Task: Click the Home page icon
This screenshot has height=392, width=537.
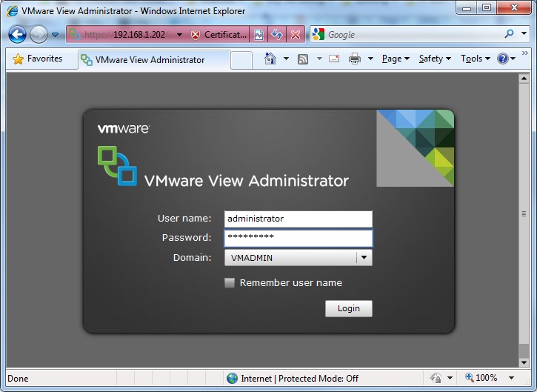Action: pyautogui.click(x=270, y=59)
